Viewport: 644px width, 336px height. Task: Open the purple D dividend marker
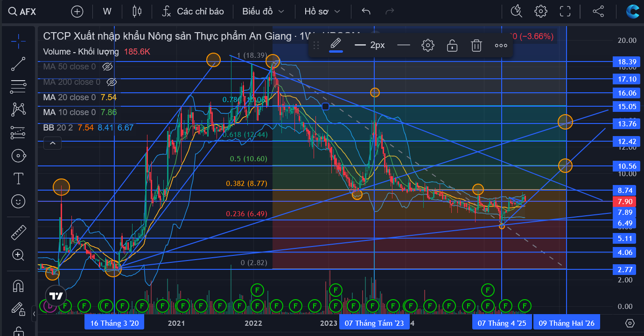pyautogui.click(x=49, y=306)
